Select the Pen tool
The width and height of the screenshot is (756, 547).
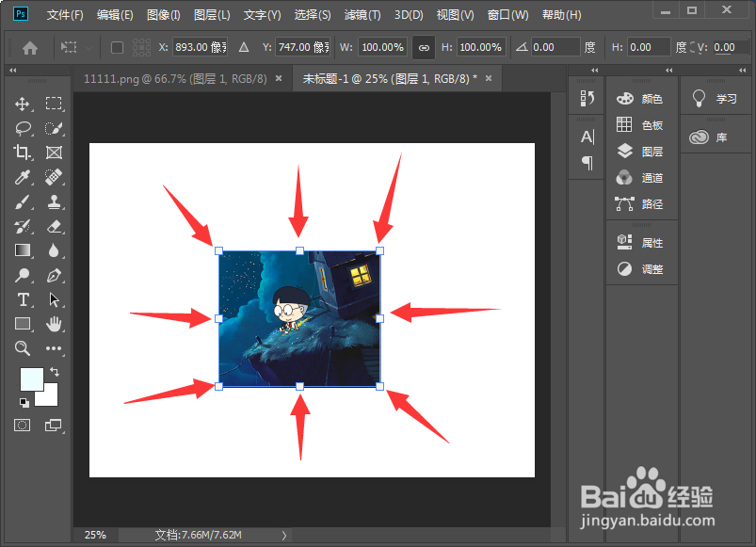click(x=54, y=275)
